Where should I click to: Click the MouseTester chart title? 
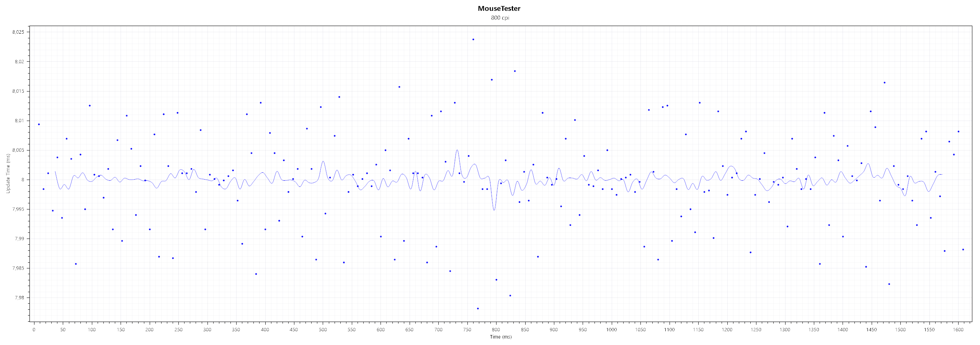[x=499, y=8]
